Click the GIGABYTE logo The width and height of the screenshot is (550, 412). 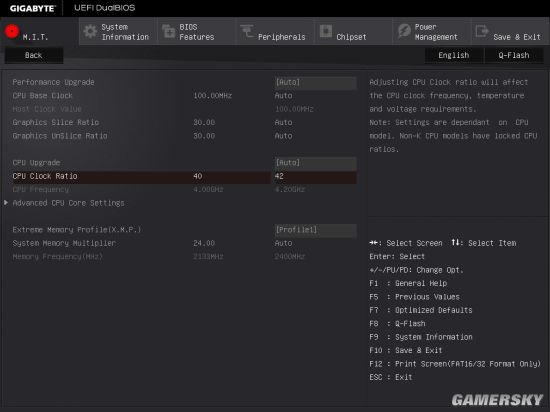32,8
